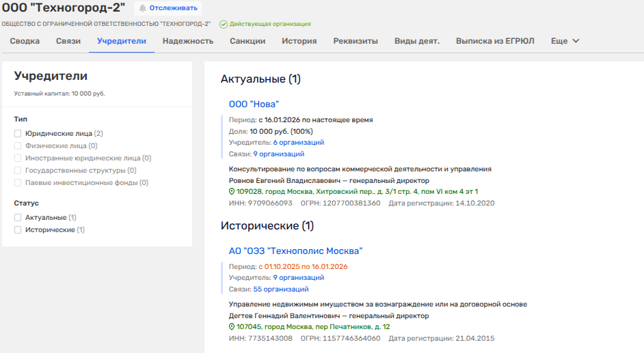The height and width of the screenshot is (353, 644).
Task: Click the location pin beside 107045 address
Action: click(x=232, y=327)
